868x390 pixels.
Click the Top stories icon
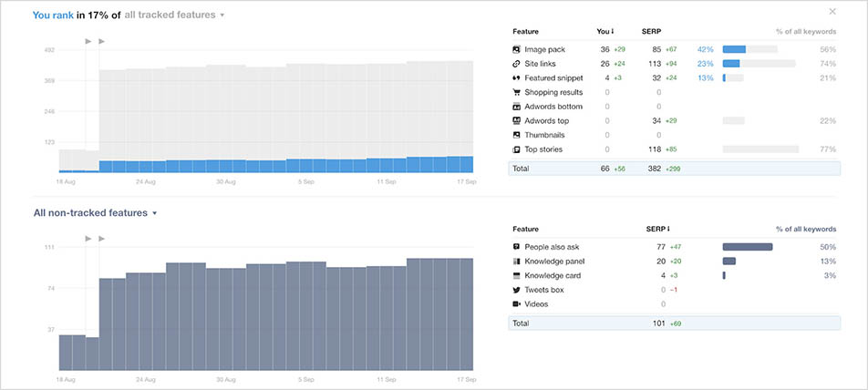point(516,149)
